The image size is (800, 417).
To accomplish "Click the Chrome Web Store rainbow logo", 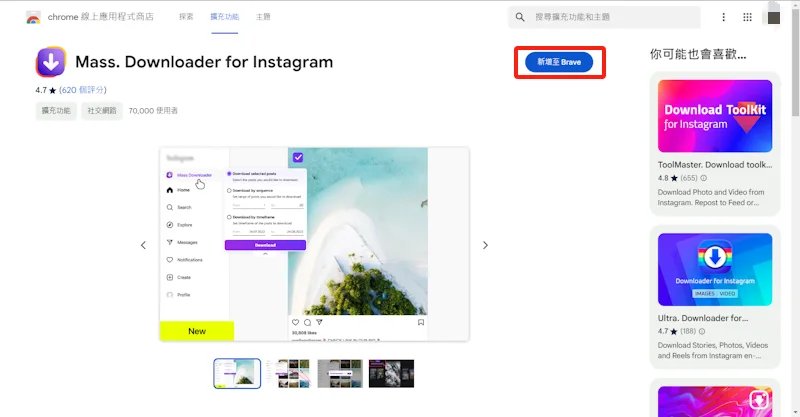I will coord(33,18).
